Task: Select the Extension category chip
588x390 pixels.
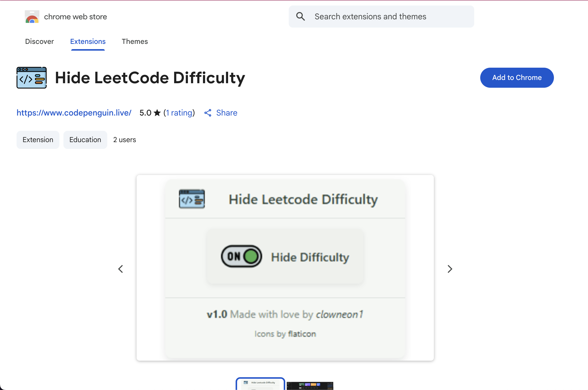Action: 38,140
